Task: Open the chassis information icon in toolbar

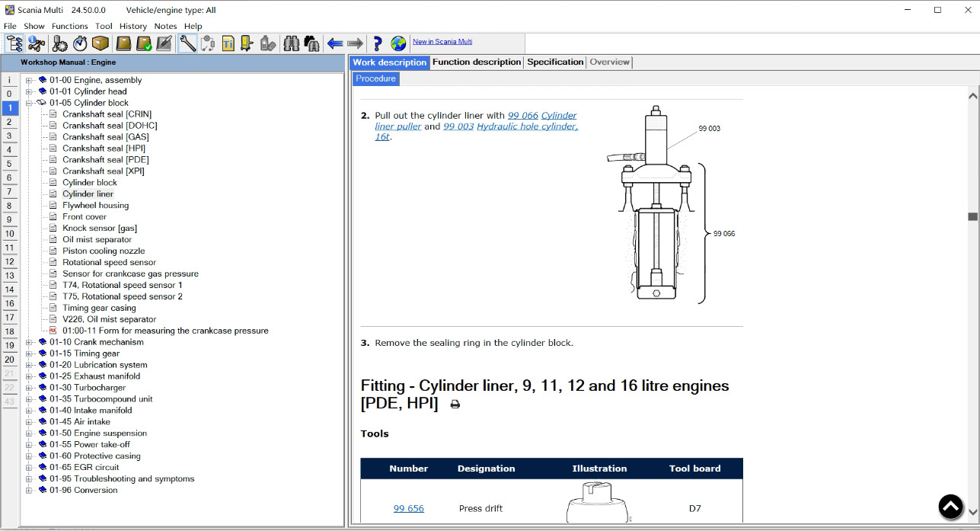Action: pyautogui.click(x=35, y=43)
